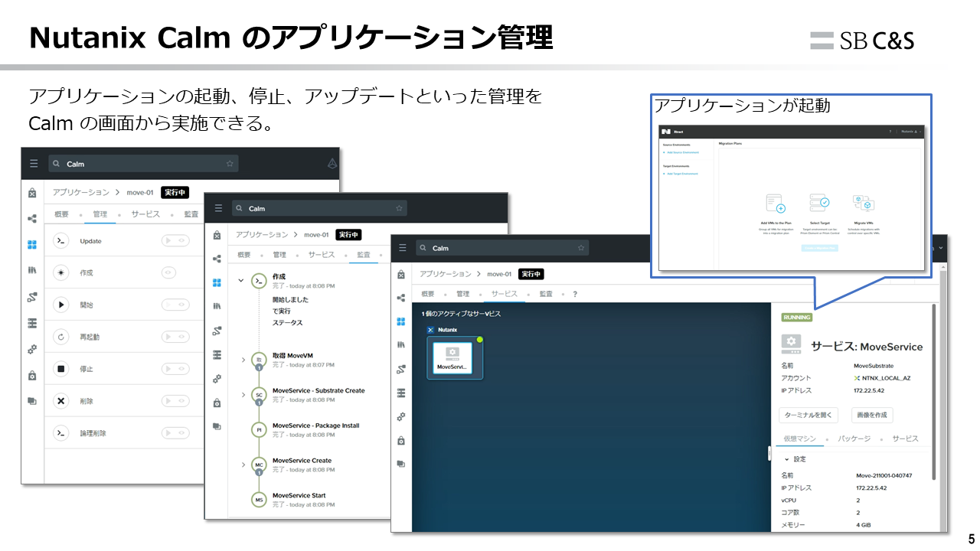Image resolution: width=980 pixels, height=551 pixels.
Task: Click the library books icon in MoveService window sidebar
Action: point(401,345)
